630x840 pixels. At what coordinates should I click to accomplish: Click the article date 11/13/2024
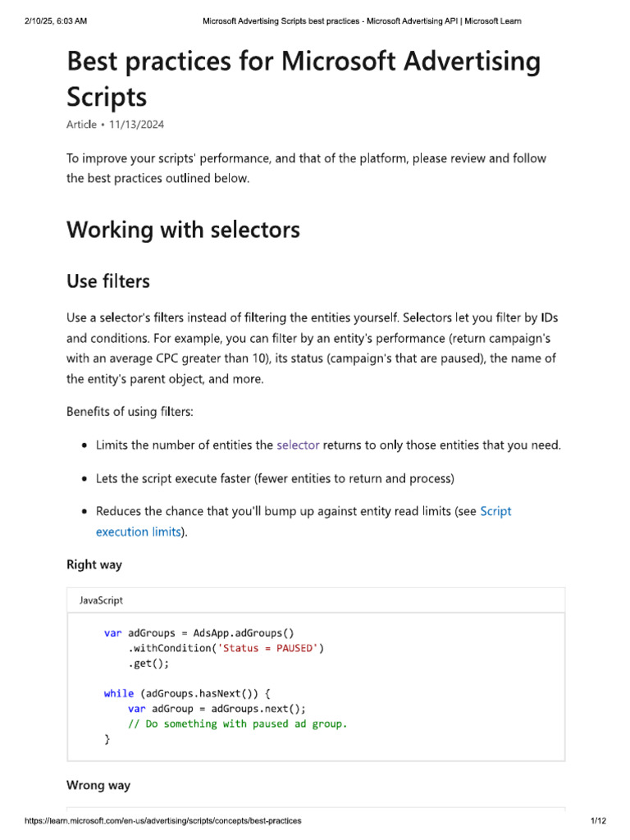[x=137, y=125]
